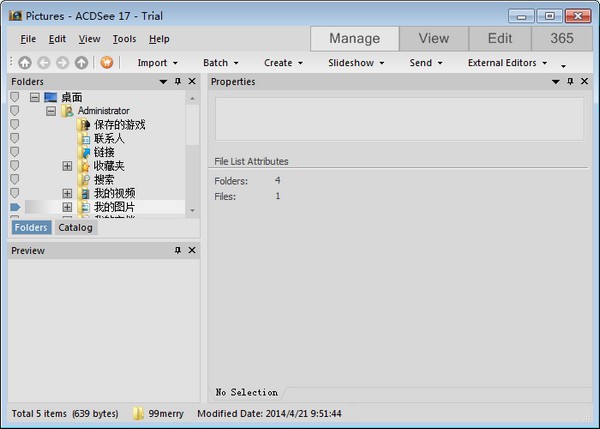Go up one folder level
Image resolution: width=600 pixels, height=429 pixels.
click(81, 63)
